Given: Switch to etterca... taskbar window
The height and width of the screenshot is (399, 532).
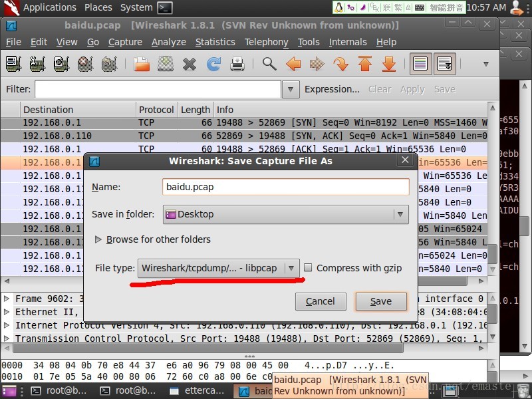Looking at the screenshot, I should click(x=198, y=391).
